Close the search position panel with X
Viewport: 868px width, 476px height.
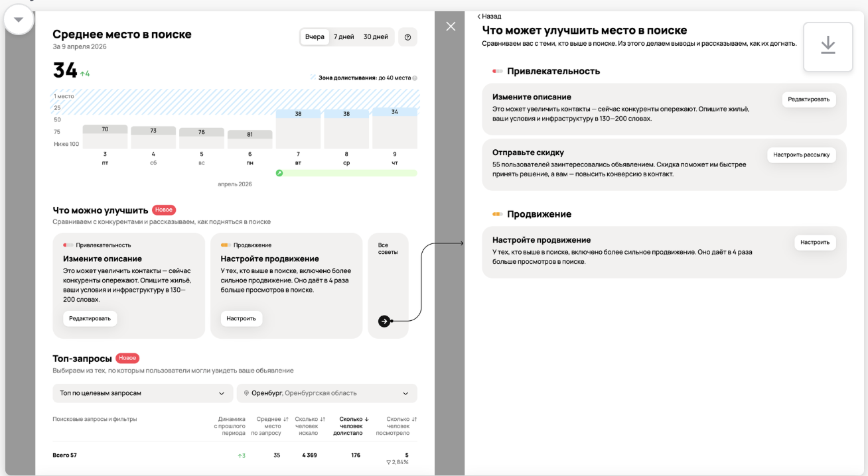(x=451, y=27)
